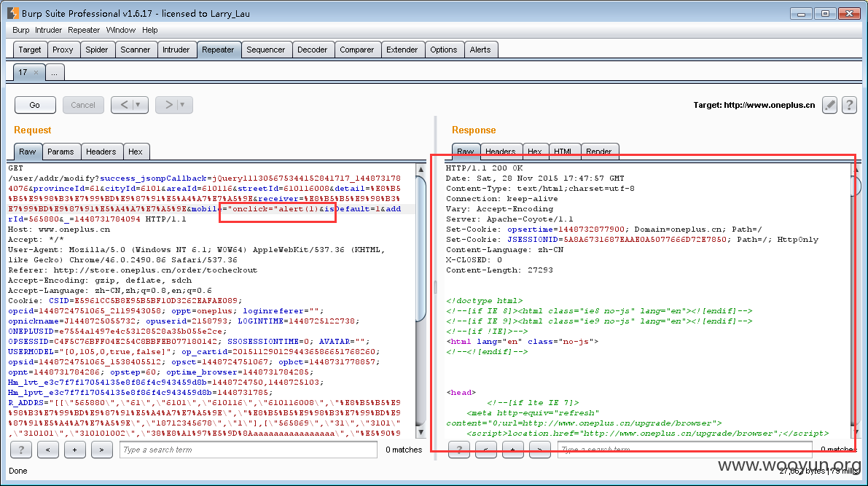
Task: Open Repeater help question mark icon
Action: tap(849, 105)
